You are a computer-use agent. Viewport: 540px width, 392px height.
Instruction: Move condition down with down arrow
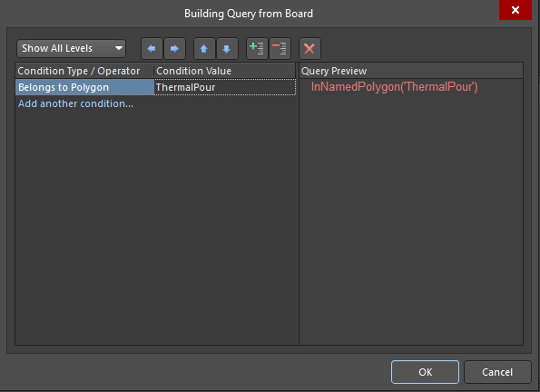tap(227, 49)
